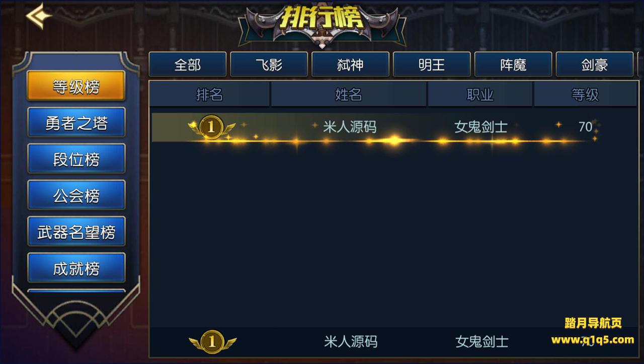Open the 公会榜 guild ranking
644x364 pixels.
pos(76,195)
